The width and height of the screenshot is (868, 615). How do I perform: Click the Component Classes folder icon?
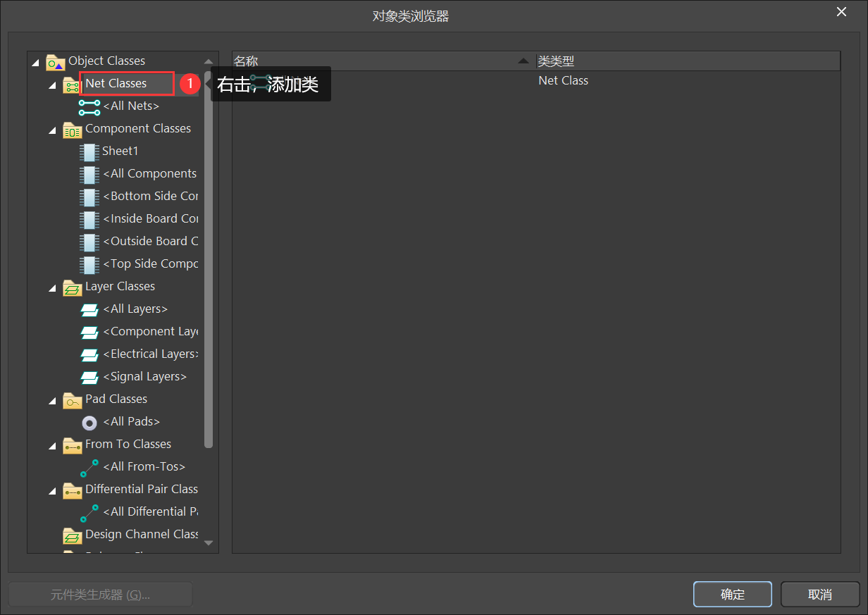coord(72,130)
